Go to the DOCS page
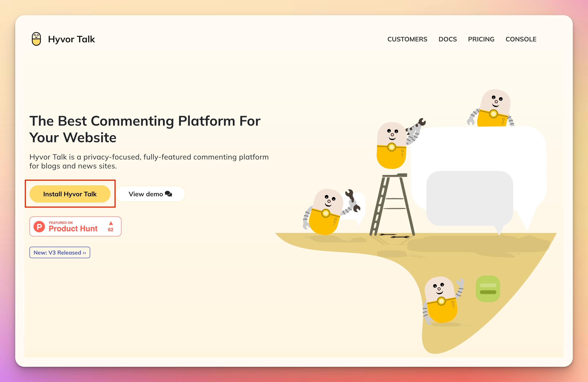Image resolution: width=588 pixels, height=382 pixels. [447, 39]
